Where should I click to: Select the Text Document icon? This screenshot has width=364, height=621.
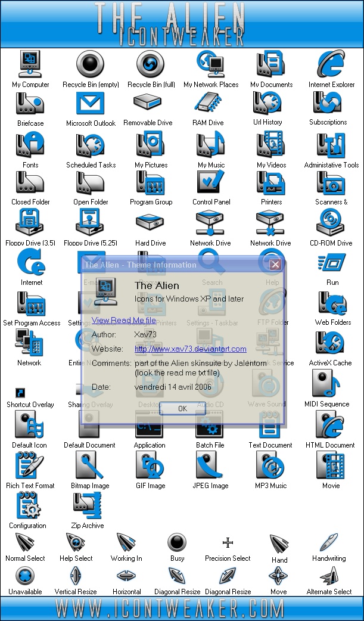click(x=269, y=424)
